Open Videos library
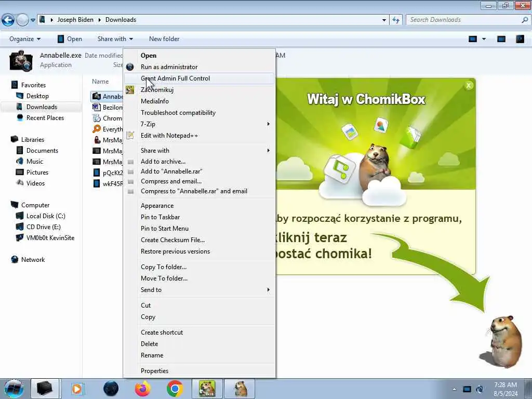 pyautogui.click(x=35, y=183)
